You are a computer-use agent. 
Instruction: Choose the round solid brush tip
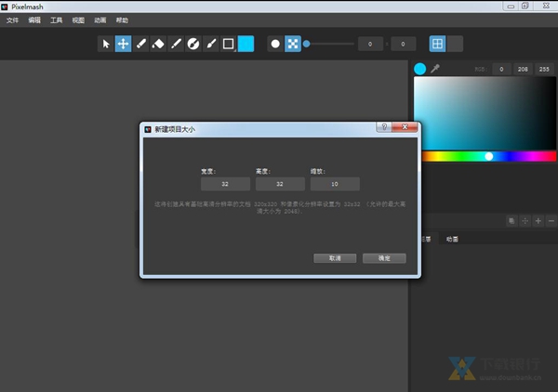[x=275, y=44]
